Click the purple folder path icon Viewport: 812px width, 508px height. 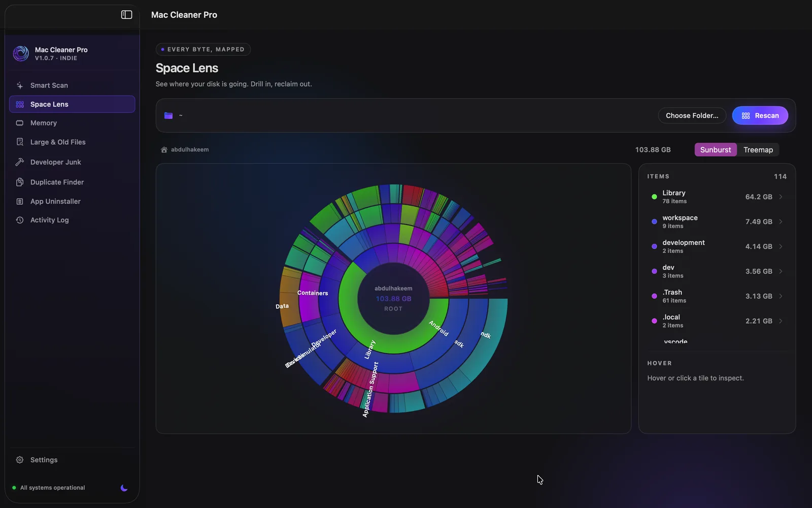[168, 115]
